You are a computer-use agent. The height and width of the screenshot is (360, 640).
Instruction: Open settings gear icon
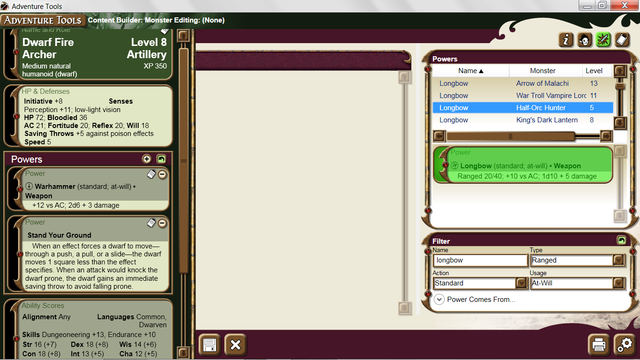[624, 345]
